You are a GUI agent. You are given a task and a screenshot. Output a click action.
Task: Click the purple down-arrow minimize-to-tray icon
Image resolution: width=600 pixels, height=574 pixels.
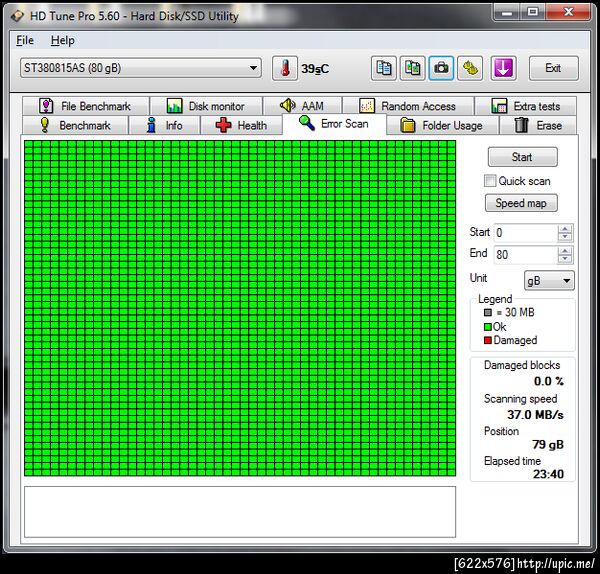tap(503, 68)
